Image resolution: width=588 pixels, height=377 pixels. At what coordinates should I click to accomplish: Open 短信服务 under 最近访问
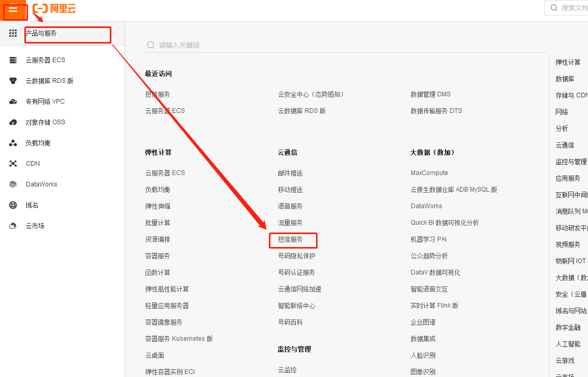[x=157, y=94]
